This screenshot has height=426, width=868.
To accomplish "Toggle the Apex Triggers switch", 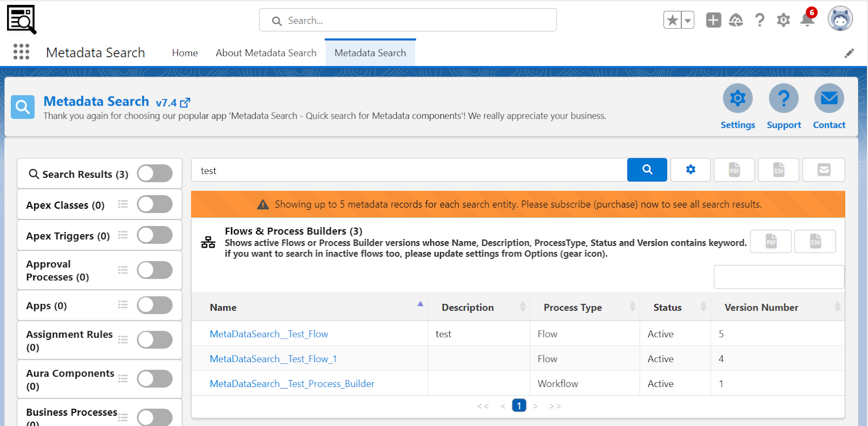I will tap(155, 235).
